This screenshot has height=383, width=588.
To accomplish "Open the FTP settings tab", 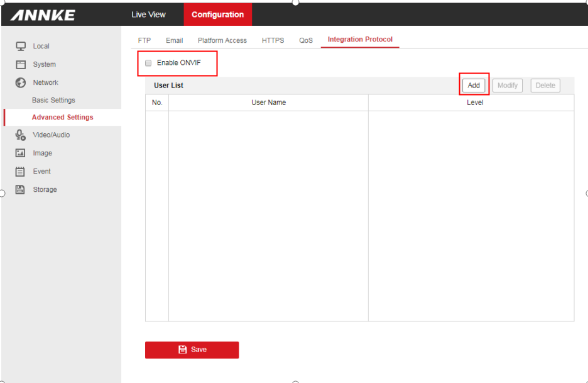I will (x=144, y=40).
